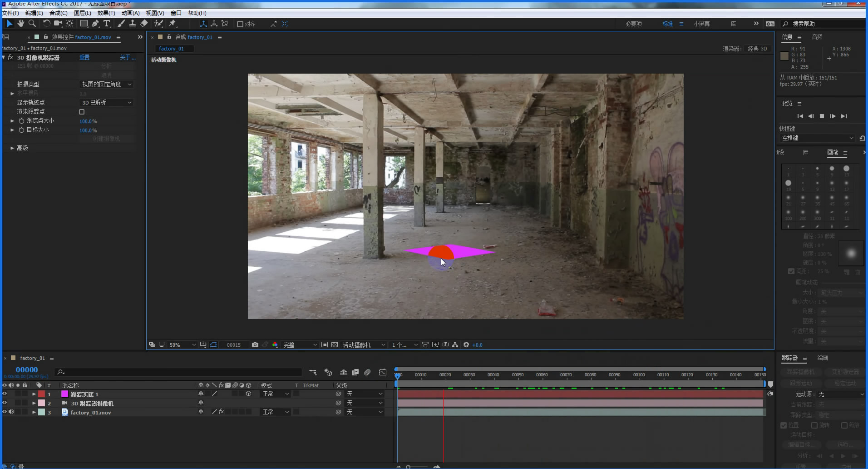868x469 pixels.
Task: Select the Puppet Pin tool
Action: [173, 24]
